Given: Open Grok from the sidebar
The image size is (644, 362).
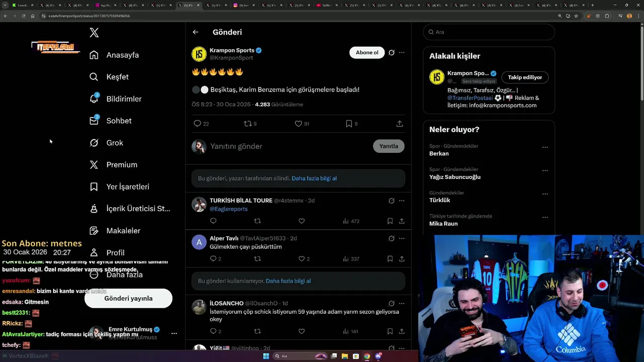Looking at the screenshot, I should pyautogui.click(x=106, y=143).
